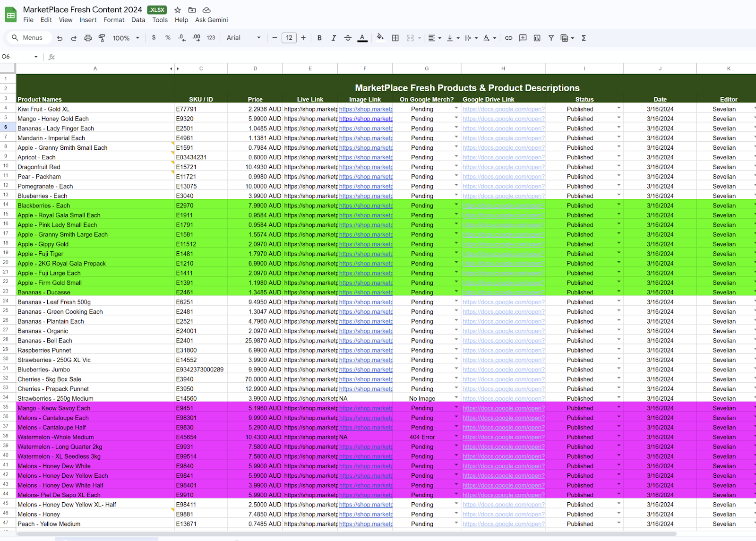This screenshot has height=541, width=756.
Task: Open the text color picker
Action: pos(362,38)
